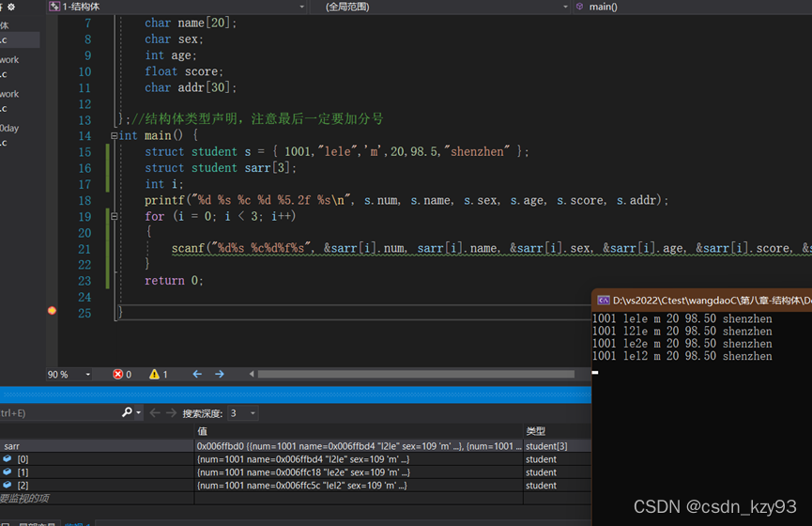Click console output line '1001 le2e m 20'
This screenshot has width=812, height=526.
tap(682, 344)
